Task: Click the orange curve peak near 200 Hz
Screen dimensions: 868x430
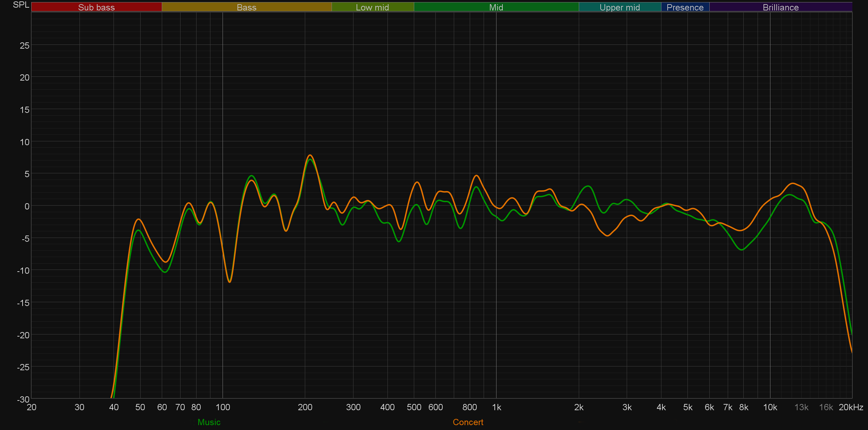Action: [x=310, y=155]
